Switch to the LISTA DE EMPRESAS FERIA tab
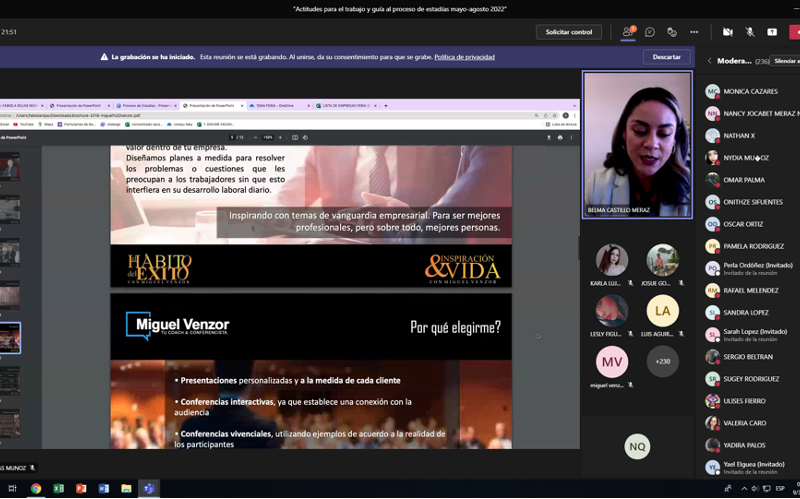The image size is (800, 499). tap(346, 106)
